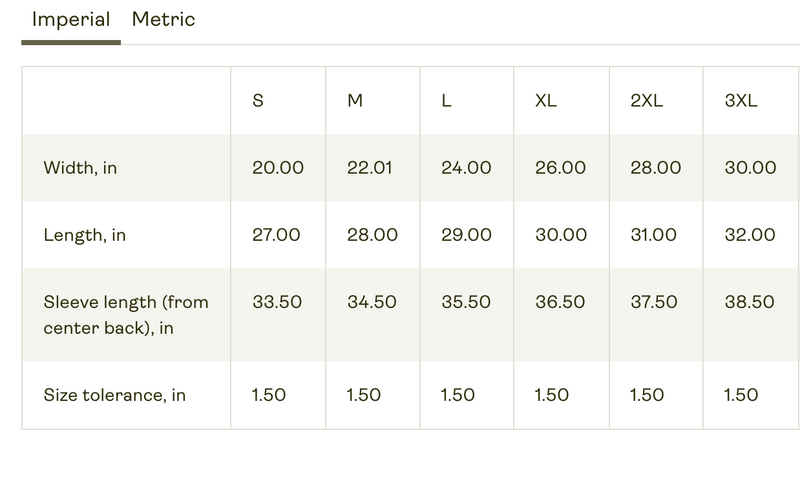The height and width of the screenshot is (479, 800).
Task: Click the 30.00 length value for XL
Action: pos(561,235)
